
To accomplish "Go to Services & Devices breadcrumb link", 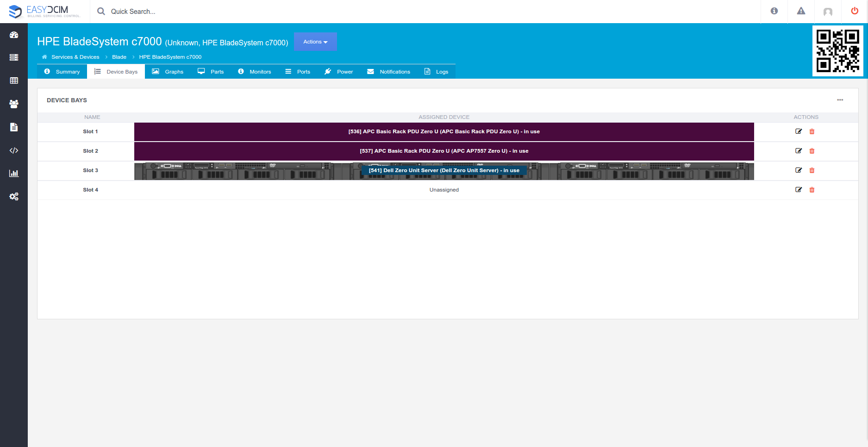I will tap(75, 57).
